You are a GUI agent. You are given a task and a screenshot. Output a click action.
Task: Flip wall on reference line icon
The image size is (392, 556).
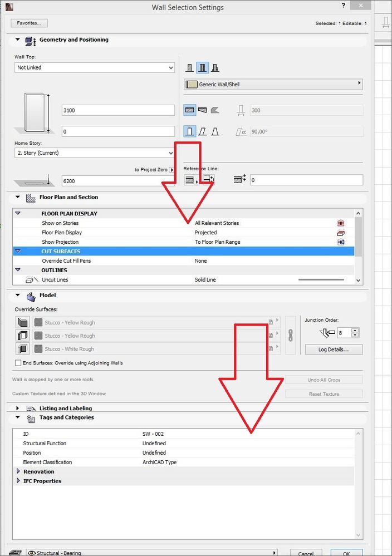pyautogui.click(x=208, y=179)
